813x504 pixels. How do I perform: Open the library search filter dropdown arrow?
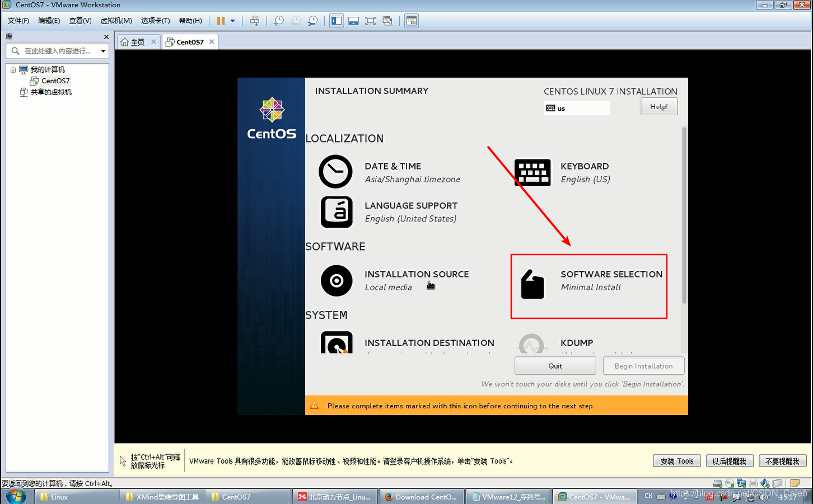click(x=103, y=51)
